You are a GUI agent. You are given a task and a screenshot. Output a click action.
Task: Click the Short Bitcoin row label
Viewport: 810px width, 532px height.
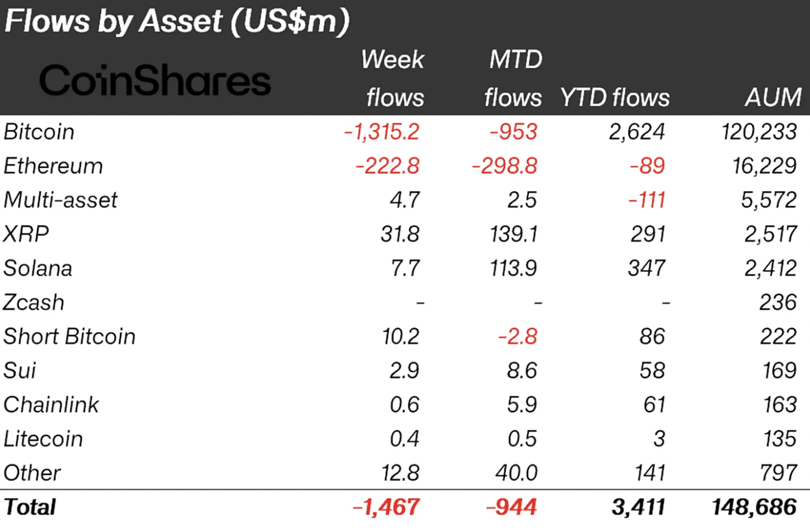[x=69, y=337]
